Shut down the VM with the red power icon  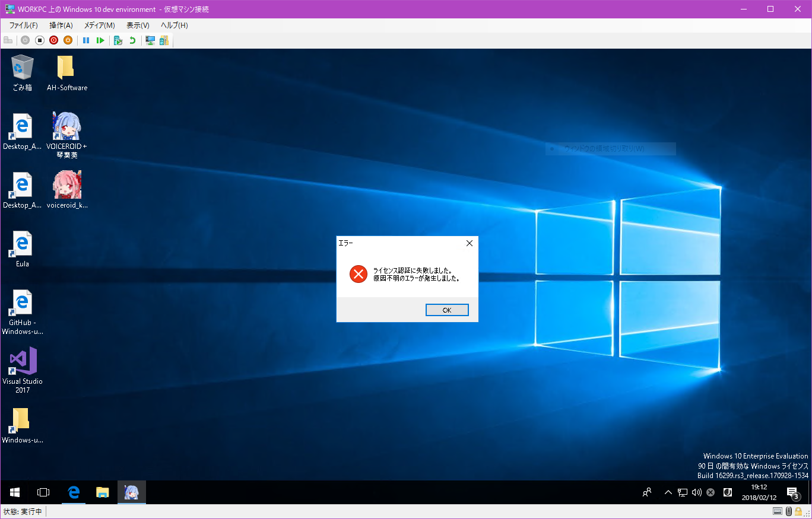click(53, 40)
